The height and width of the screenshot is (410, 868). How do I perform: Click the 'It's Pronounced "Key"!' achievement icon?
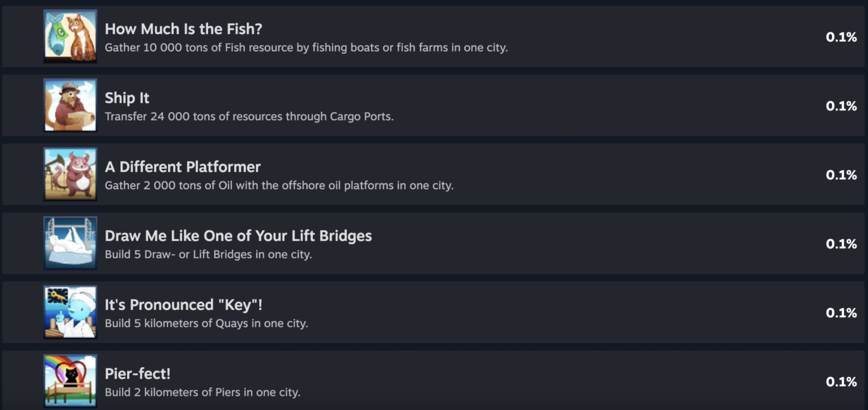coord(70,312)
